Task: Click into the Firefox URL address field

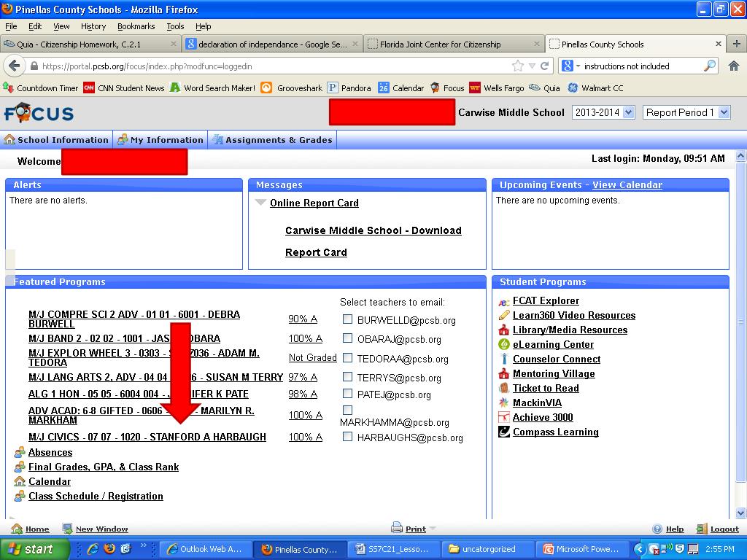Action: 271,66
